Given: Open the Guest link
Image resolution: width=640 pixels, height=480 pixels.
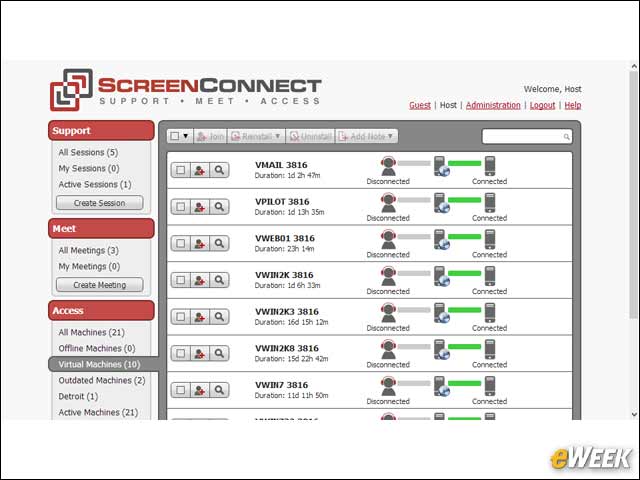Looking at the screenshot, I should click(x=420, y=105).
